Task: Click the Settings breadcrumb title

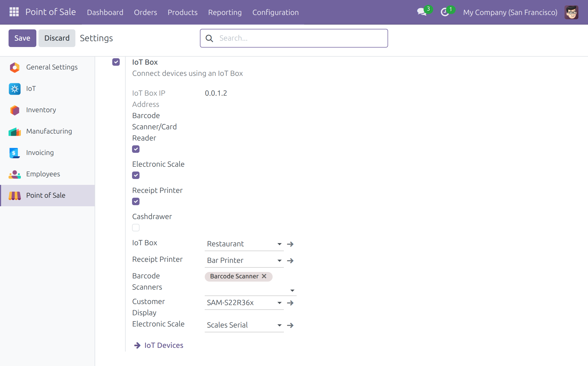Action: click(96, 38)
